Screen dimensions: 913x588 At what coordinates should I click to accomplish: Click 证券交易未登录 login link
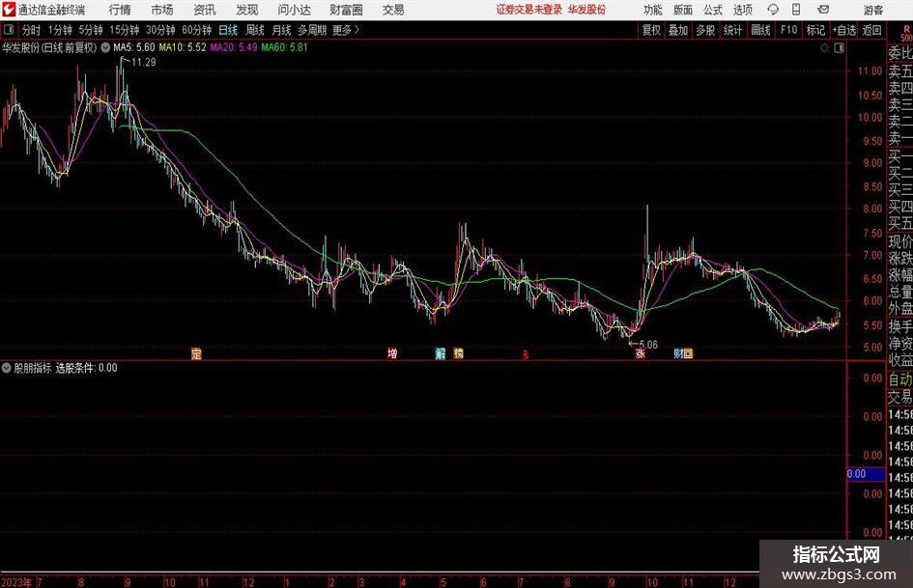529,10
